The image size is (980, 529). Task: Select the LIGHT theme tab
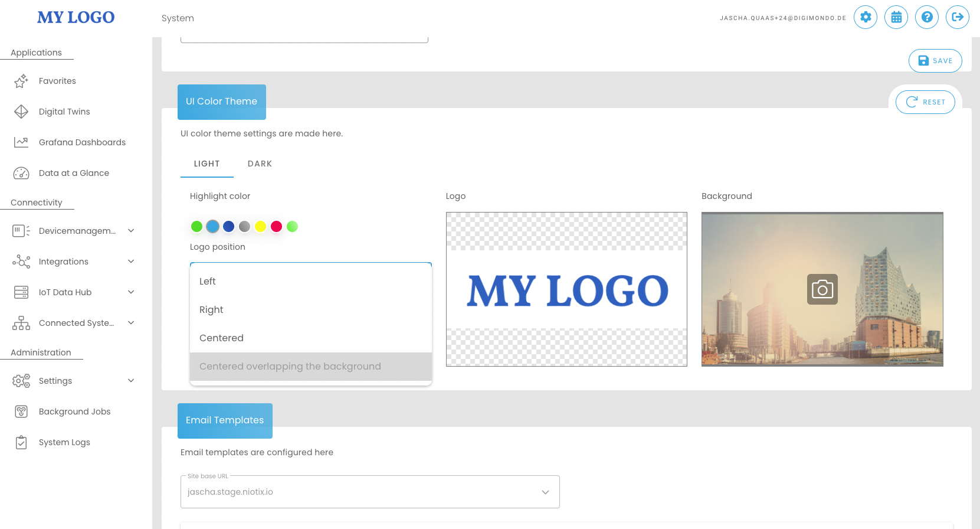(x=207, y=164)
